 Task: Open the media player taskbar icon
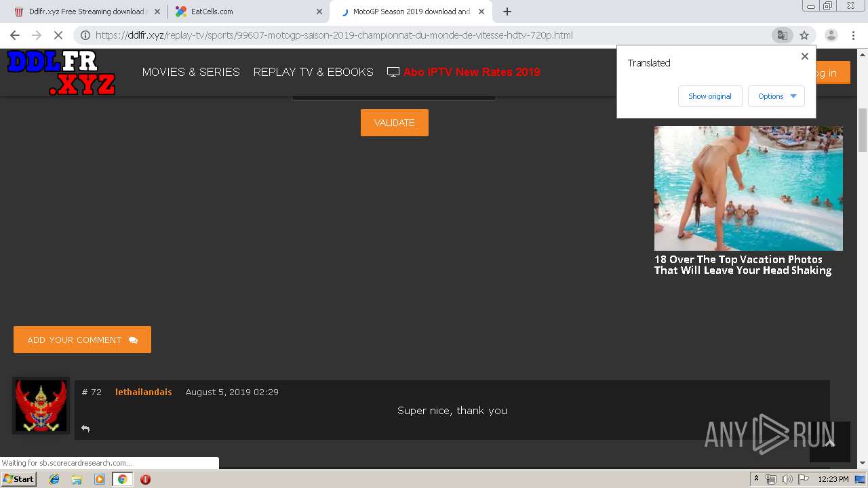click(x=100, y=479)
